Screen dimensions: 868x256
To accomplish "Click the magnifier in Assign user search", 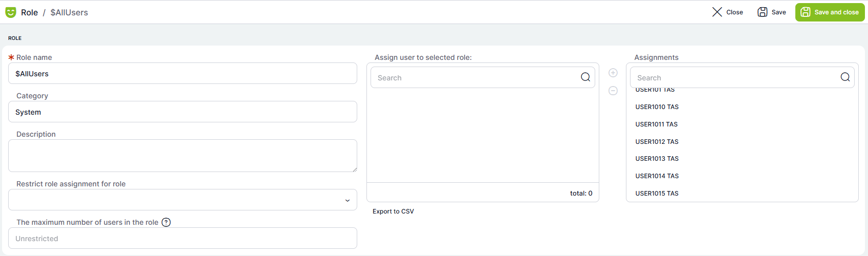I will pos(585,77).
